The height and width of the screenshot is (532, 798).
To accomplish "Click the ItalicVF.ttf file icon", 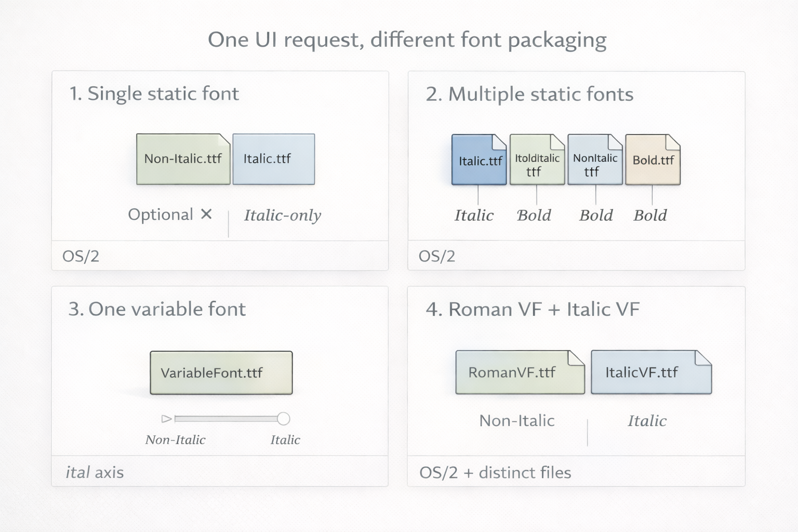I will [x=650, y=372].
